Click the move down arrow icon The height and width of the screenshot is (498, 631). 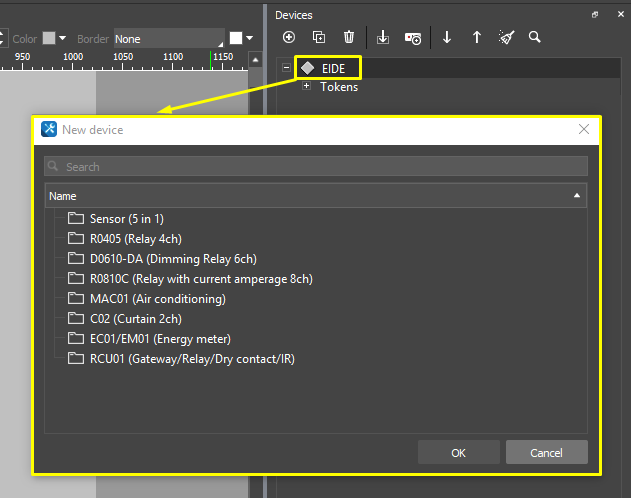click(x=447, y=37)
